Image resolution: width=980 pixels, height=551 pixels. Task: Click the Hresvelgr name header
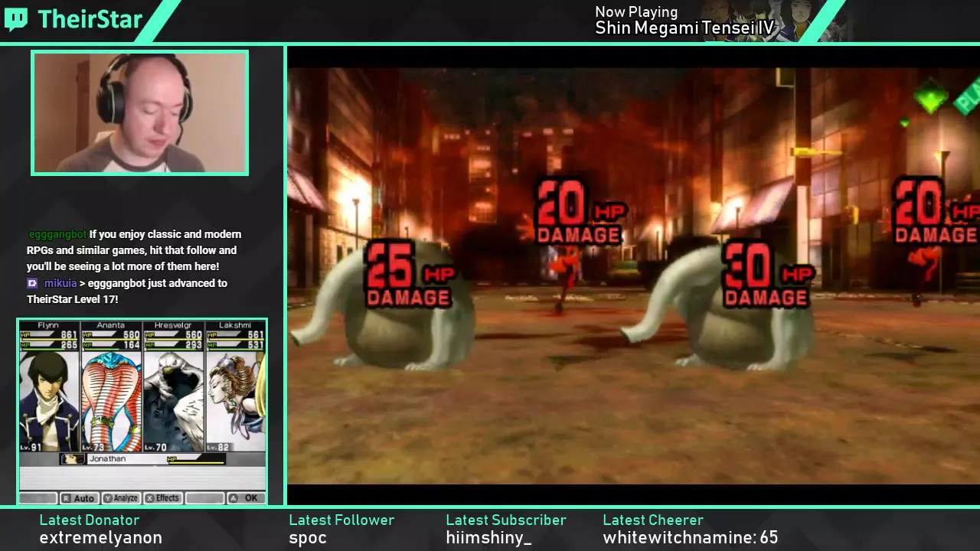[x=173, y=325]
